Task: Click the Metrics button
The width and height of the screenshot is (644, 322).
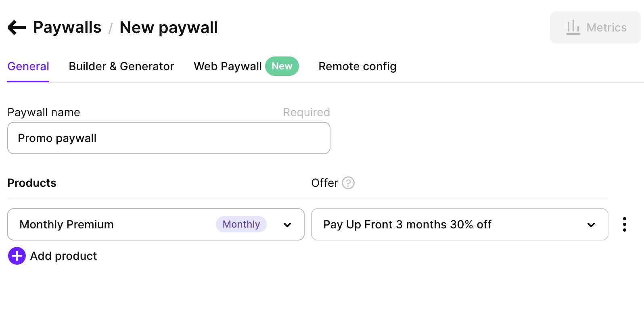Action: (x=595, y=27)
